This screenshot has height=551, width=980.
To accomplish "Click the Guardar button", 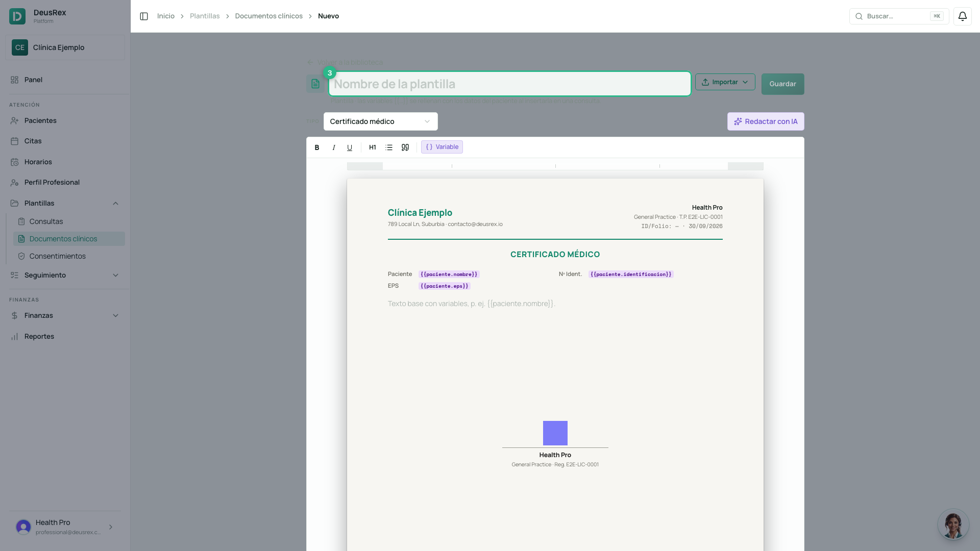I will tap(782, 84).
